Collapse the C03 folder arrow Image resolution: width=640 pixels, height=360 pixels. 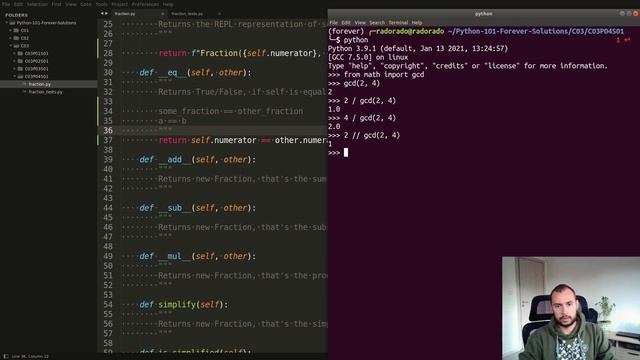tap(11, 46)
